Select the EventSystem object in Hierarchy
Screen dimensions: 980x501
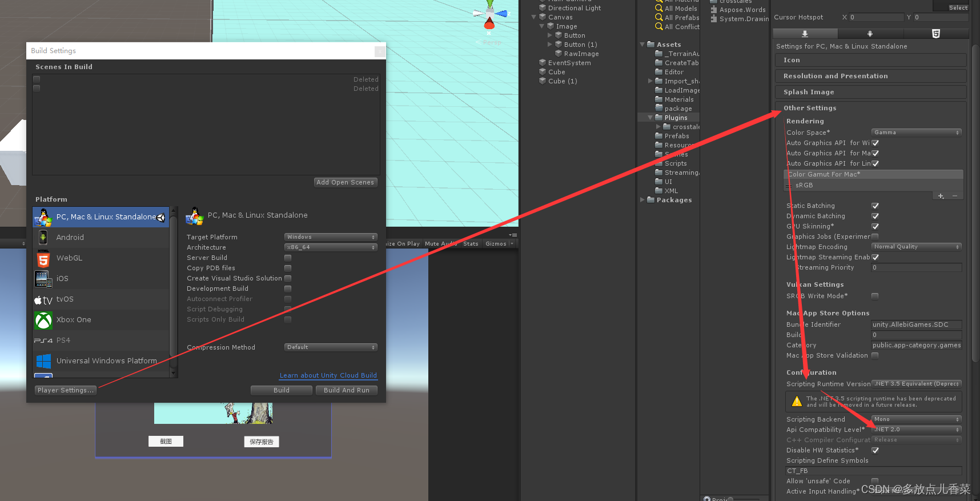[x=569, y=63]
